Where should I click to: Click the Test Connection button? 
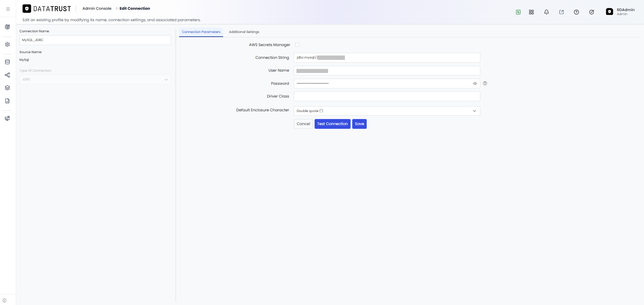click(x=332, y=124)
